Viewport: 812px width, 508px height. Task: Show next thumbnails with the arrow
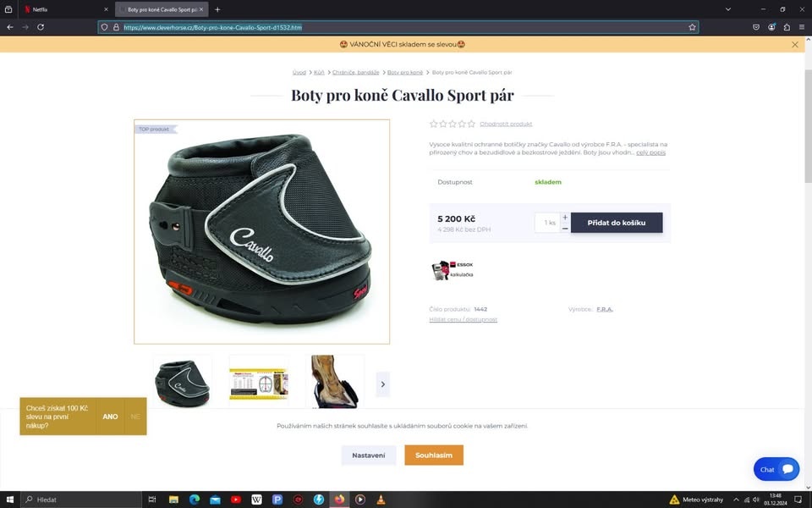pyautogui.click(x=382, y=384)
